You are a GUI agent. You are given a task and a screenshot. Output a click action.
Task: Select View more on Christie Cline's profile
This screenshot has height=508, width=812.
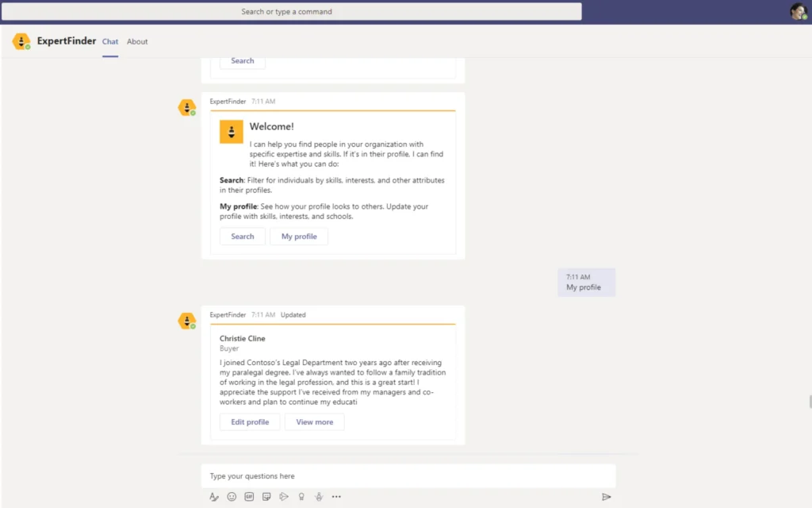pyautogui.click(x=315, y=422)
